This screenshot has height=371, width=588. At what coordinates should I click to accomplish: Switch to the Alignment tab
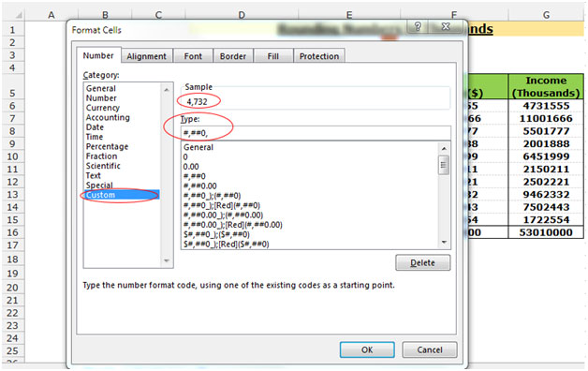(146, 56)
